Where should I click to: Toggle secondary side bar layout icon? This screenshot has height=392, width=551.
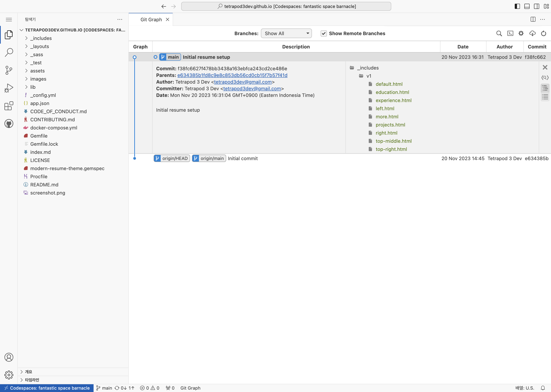tap(537, 6)
